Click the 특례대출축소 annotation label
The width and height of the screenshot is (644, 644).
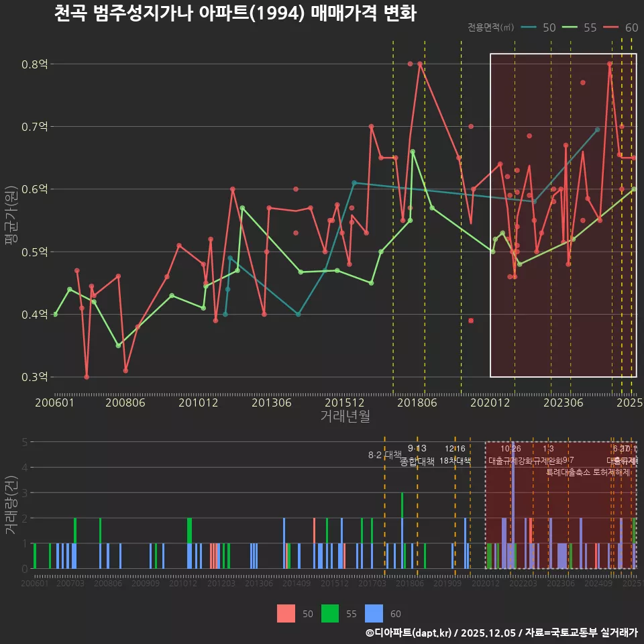pyautogui.click(x=568, y=472)
